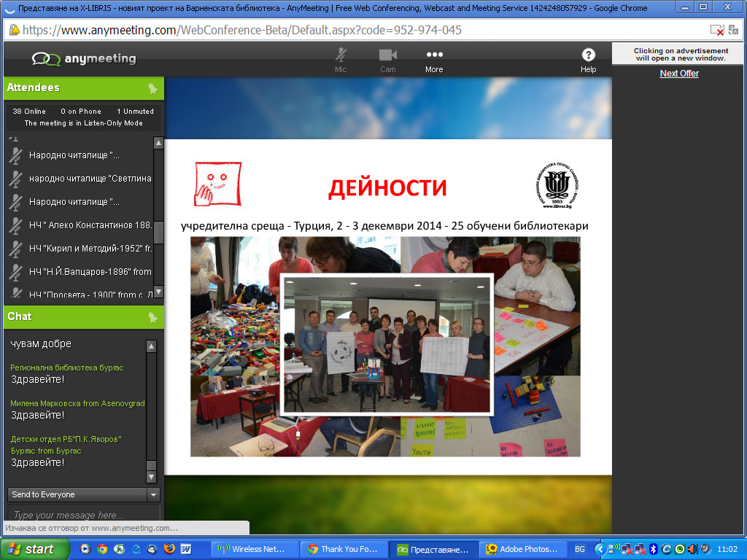Click the bell icon in Attendees header

[x=152, y=88]
